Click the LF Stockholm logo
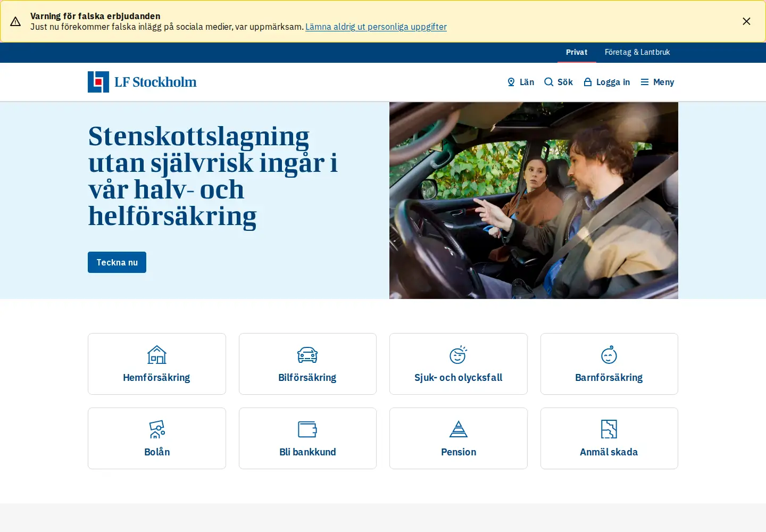Image resolution: width=766 pixels, height=532 pixels. coord(142,82)
